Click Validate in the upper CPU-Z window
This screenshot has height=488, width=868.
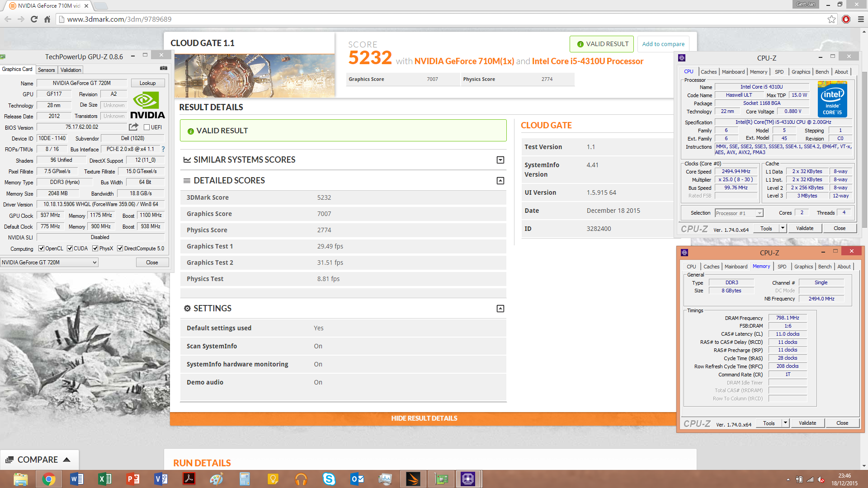pyautogui.click(x=805, y=229)
